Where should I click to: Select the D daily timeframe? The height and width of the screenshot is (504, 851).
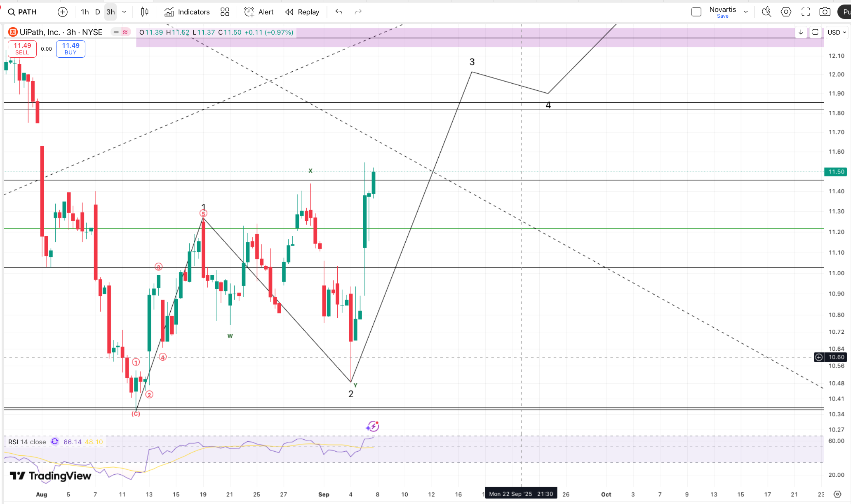[x=97, y=12]
